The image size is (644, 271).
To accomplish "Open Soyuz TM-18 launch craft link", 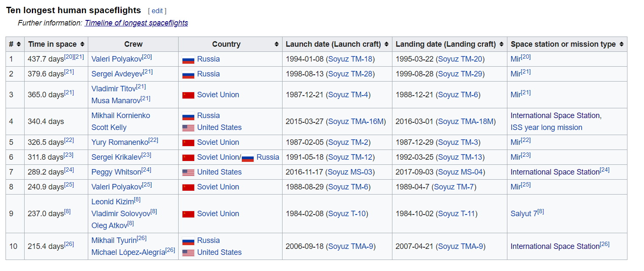I will pos(350,59).
